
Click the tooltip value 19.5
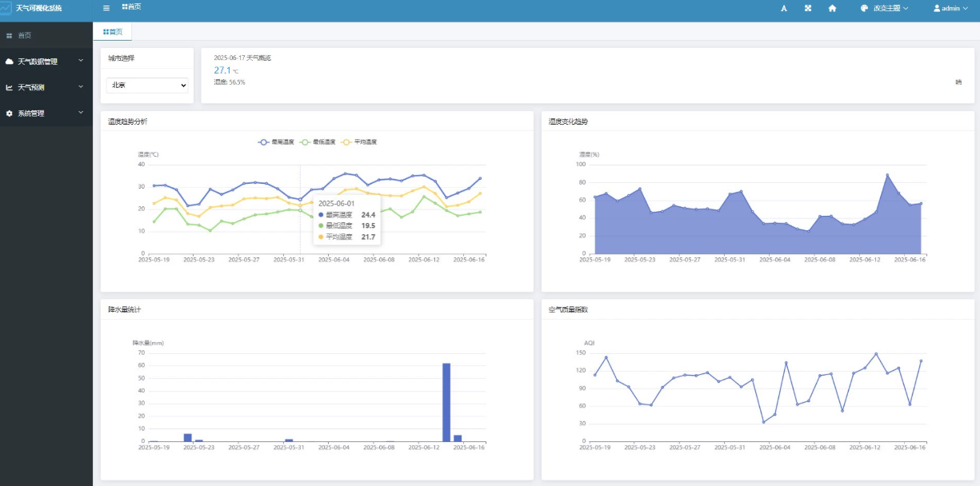pos(368,225)
